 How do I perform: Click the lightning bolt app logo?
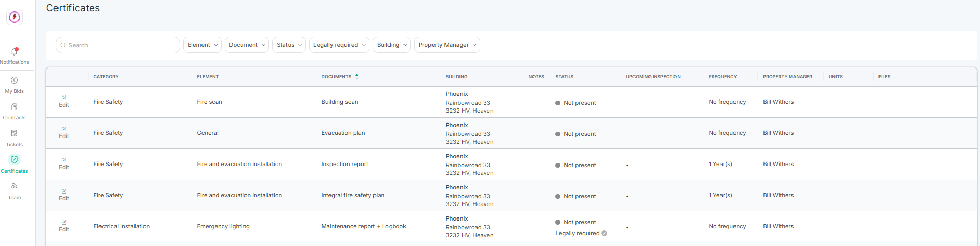pos(15,17)
